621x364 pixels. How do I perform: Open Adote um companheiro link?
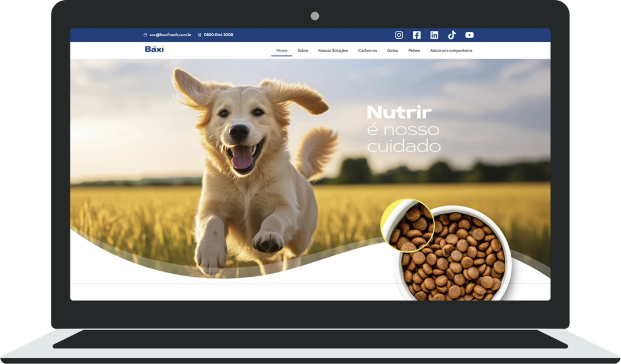click(451, 50)
